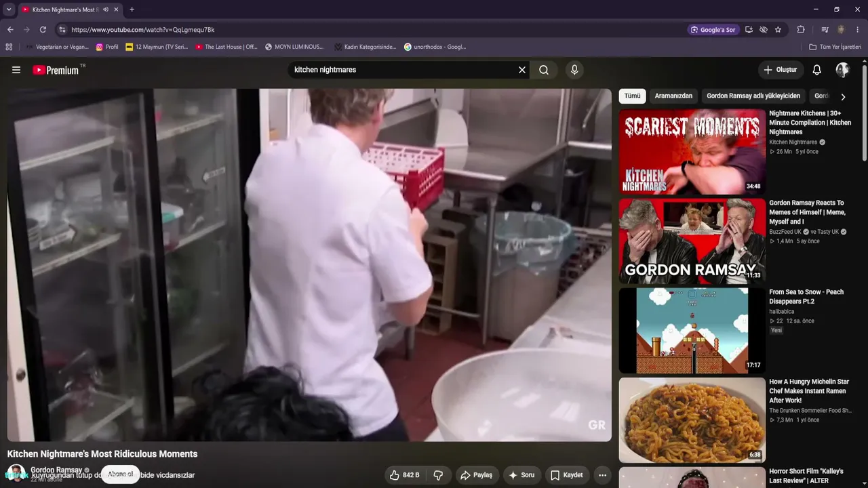Open the browser three-dot menu
Screen dimensions: 868x488
[858, 30]
